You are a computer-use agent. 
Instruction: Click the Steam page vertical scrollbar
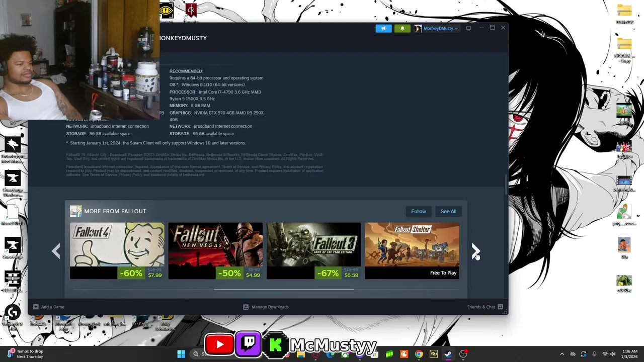(x=506, y=184)
